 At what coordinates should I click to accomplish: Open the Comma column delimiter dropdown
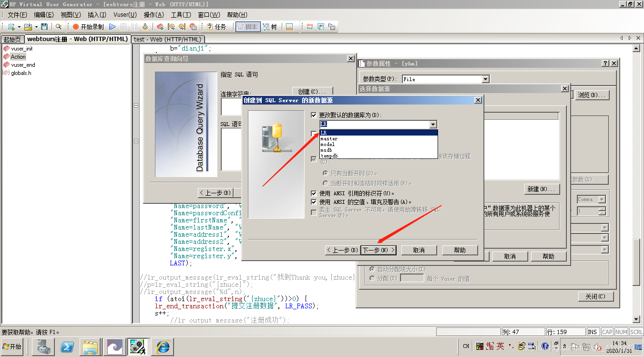tap(602, 199)
